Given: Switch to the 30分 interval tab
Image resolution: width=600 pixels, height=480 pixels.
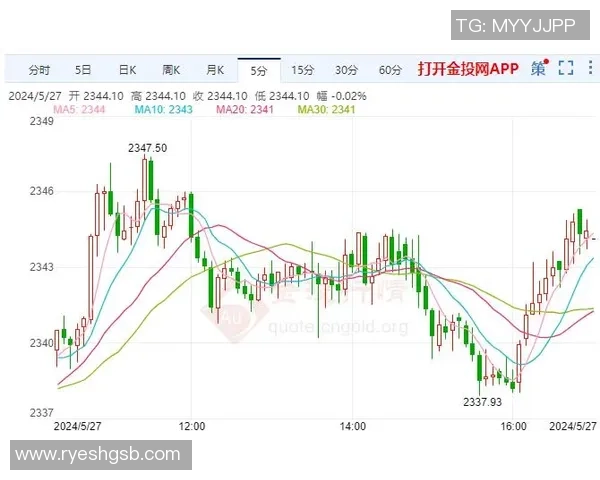Looking at the screenshot, I should pos(347,70).
